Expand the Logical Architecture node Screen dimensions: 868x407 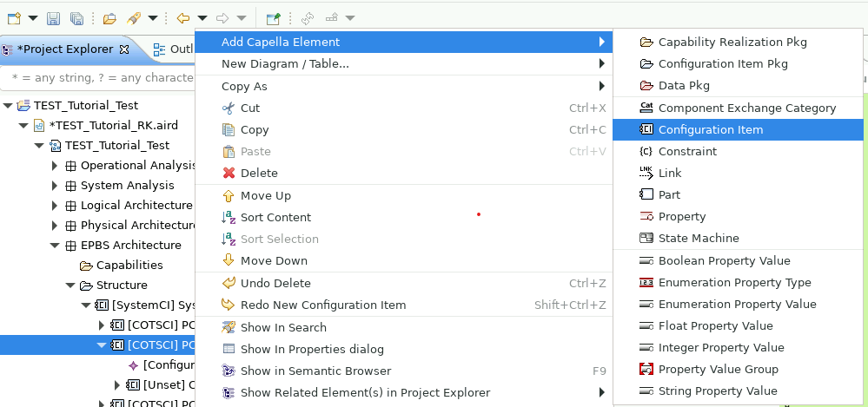coord(54,205)
